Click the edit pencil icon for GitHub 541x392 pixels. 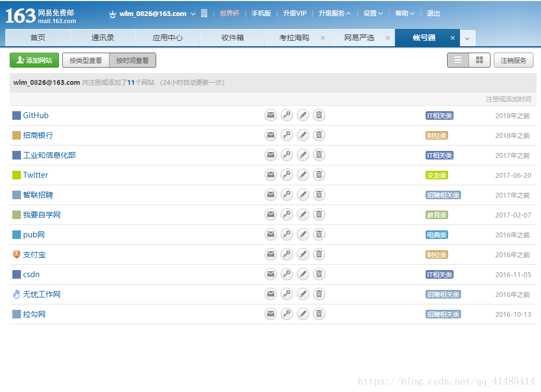pyautogui.click(x=303, y=115)
